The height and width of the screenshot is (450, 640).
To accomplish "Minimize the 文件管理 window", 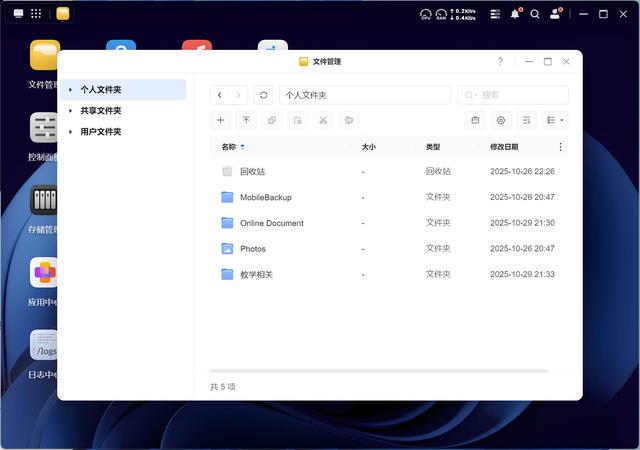I will click(x=529, y=61).
